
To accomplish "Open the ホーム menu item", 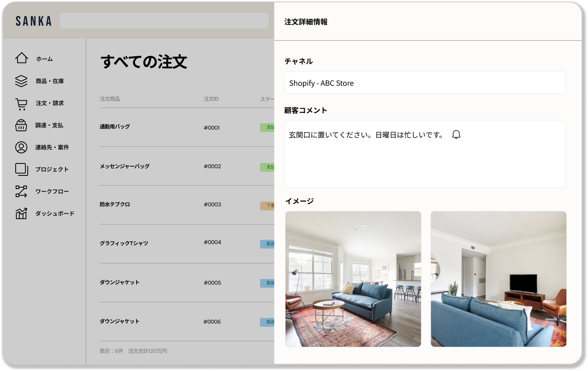I will click(x=44, y=59).
